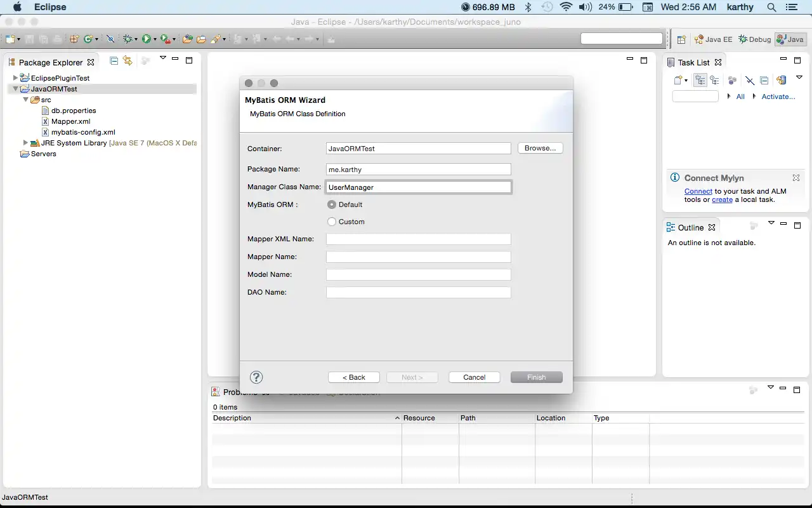This screenshot has height=508, width=812.
Task: Select the Package Explorer tab
Action: 51,62
